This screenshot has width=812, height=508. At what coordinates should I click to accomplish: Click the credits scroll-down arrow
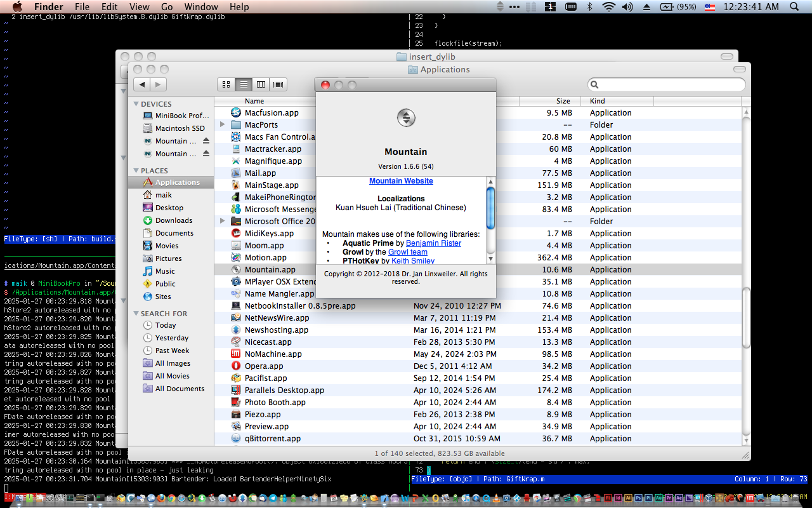490,259
